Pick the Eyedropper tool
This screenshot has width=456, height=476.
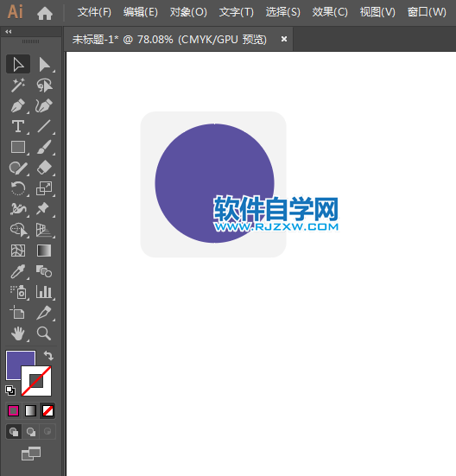point(17,271)
